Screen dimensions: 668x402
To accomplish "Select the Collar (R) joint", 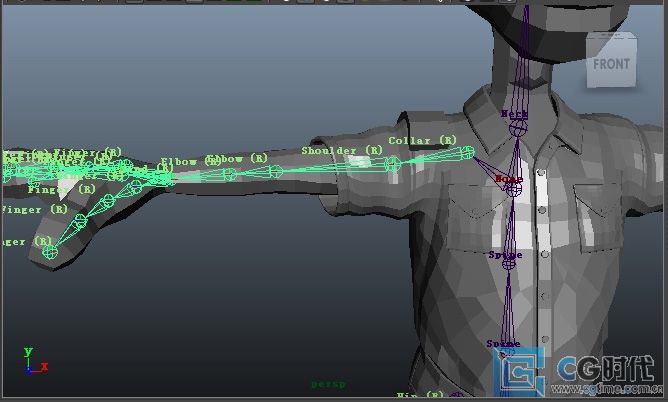I will pos(467,152).
